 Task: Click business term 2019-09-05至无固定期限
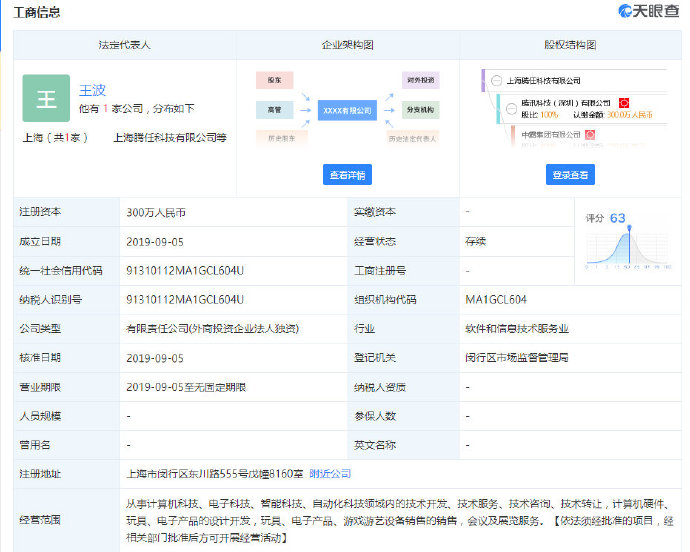186,387
